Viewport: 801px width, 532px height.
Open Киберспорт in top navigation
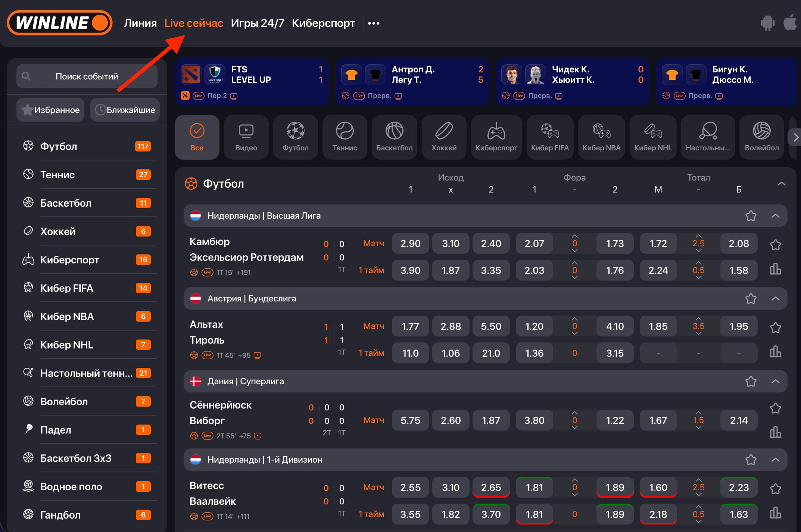coord(323,23)
